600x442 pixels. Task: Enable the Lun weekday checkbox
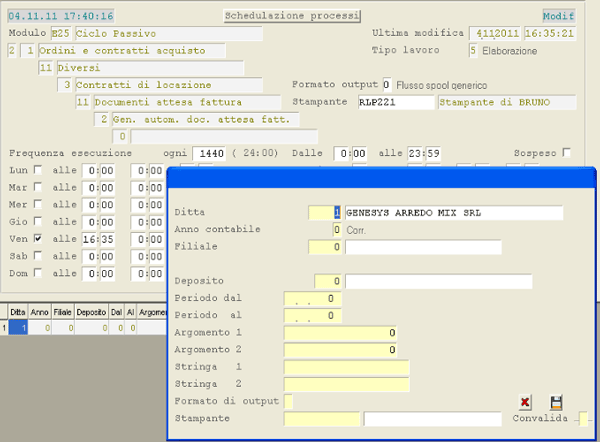click(38, 171)
